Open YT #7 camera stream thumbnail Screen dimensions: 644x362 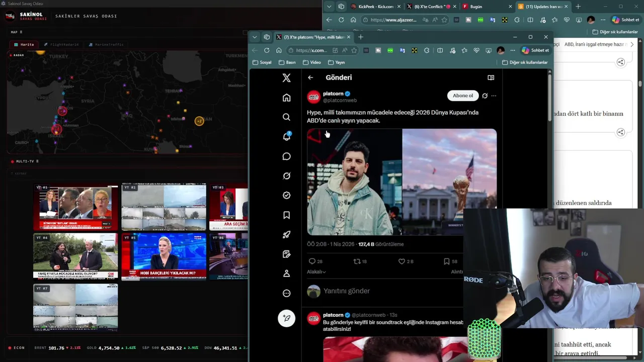75,307
